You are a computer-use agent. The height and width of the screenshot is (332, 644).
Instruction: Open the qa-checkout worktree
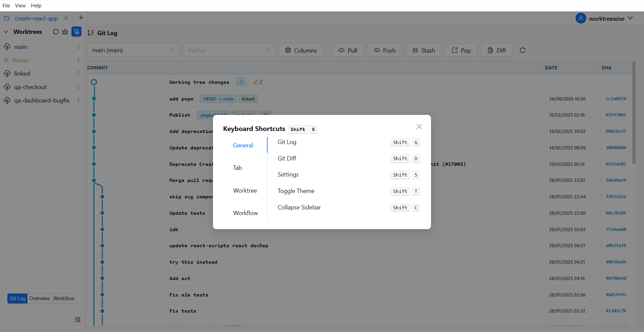(30, 87)
